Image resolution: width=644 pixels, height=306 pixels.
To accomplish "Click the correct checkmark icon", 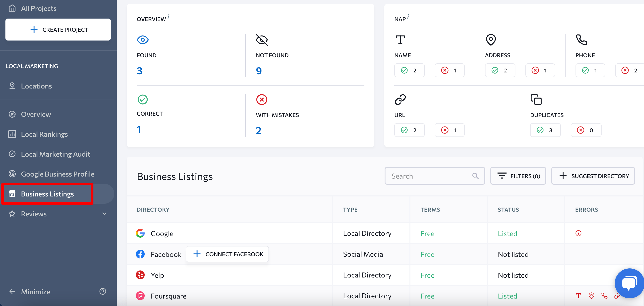I will (x=143, y=99).
